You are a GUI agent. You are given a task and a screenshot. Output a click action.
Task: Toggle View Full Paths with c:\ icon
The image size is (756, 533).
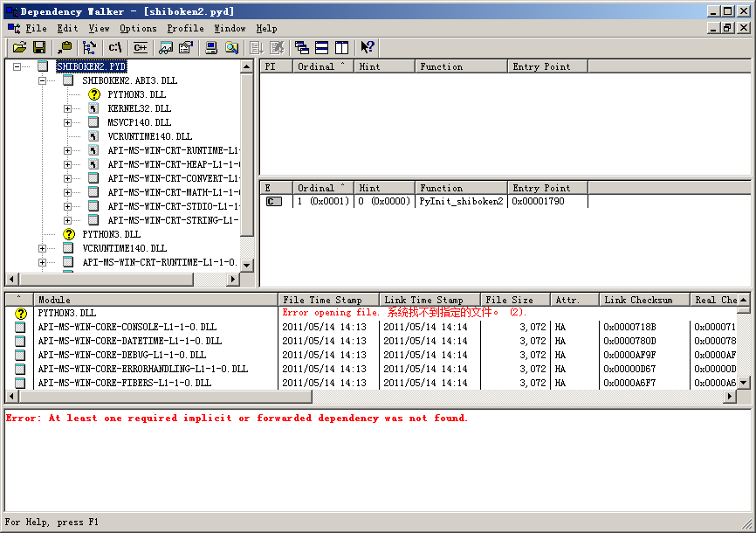pos(114,47)
